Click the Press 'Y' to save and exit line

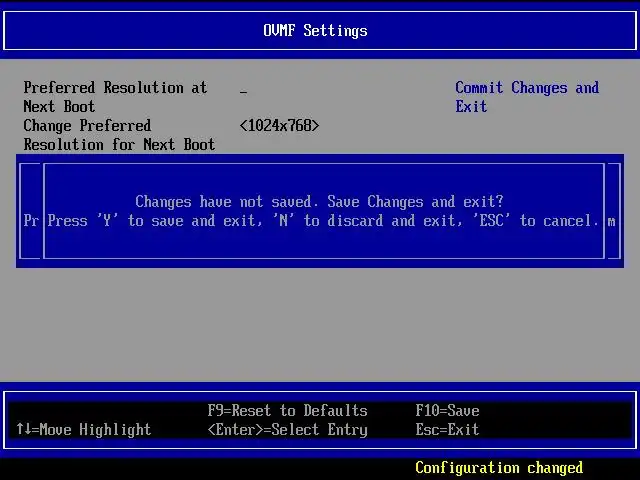tap(323, 221)
